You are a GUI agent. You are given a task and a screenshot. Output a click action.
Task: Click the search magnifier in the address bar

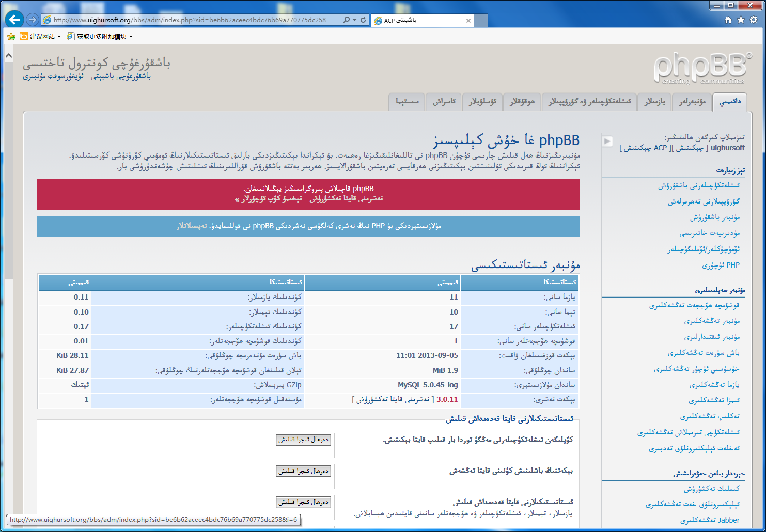click(346, 20)
